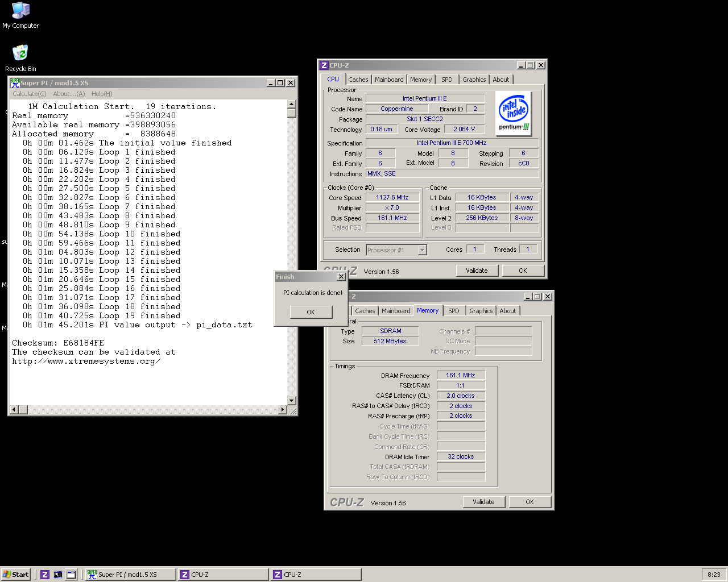This screenshot has width=728, height=582.
Task: Click the memory Type SDRAM field
Action: coord(391,331)
